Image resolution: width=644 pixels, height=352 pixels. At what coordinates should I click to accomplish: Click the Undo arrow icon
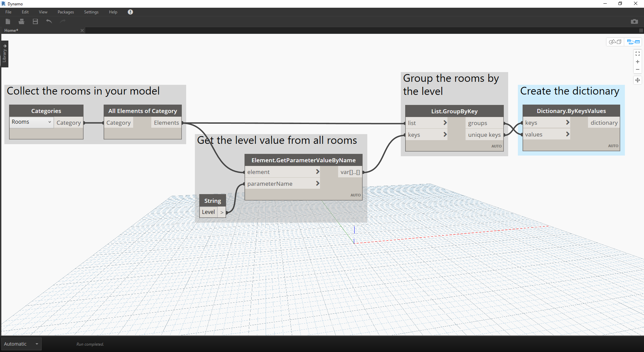pyautogui.click(x=49, y=21)
